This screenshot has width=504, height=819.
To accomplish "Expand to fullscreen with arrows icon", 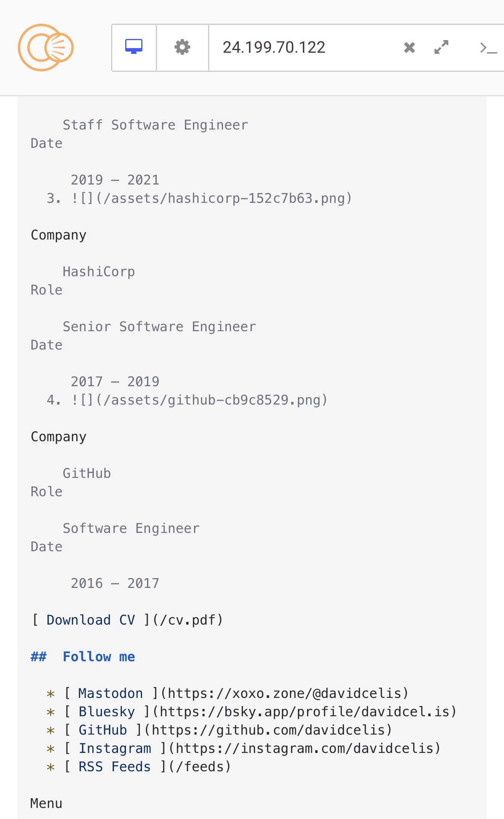I will point(441,48).
